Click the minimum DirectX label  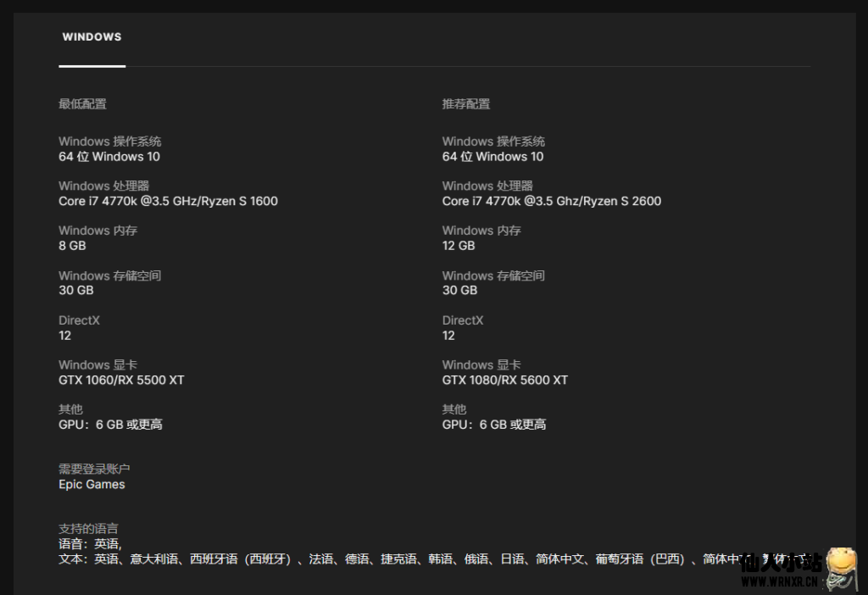tap(79, 320)
